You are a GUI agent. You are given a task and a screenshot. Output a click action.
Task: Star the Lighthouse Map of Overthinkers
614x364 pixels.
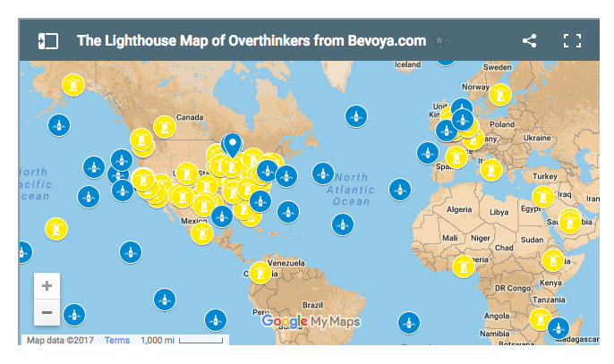(x=439, y=41)
